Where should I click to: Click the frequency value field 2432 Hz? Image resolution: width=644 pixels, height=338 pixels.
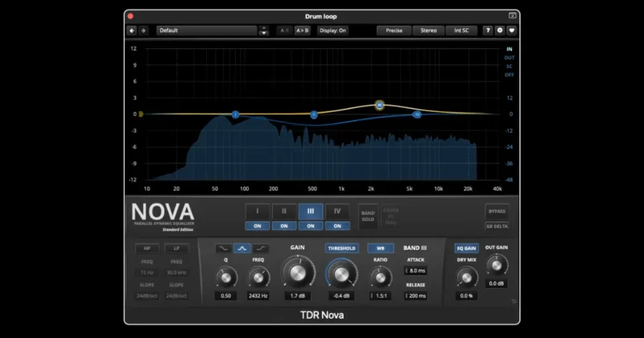click(x=258, y=295)
